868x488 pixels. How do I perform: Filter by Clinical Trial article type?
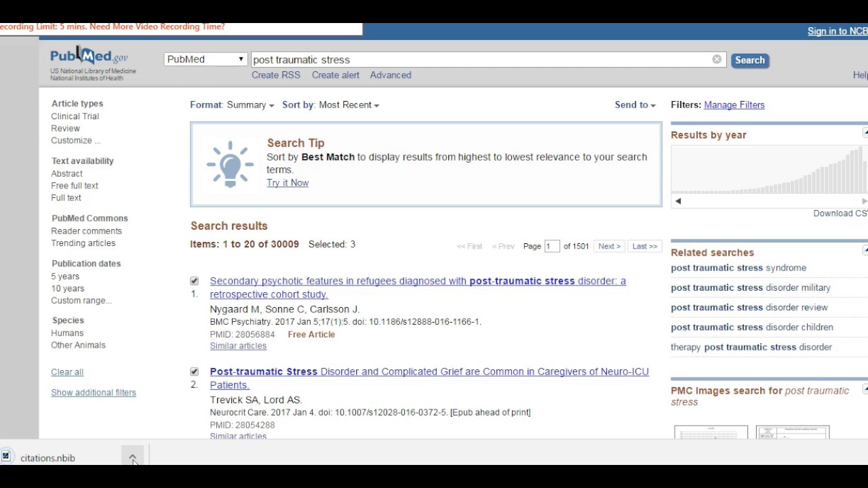[75, 117]
